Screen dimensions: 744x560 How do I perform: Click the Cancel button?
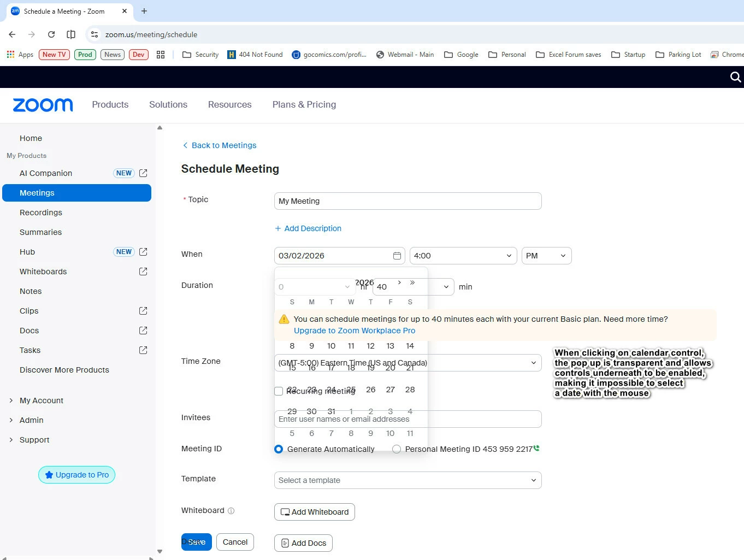tap(235, 542)
